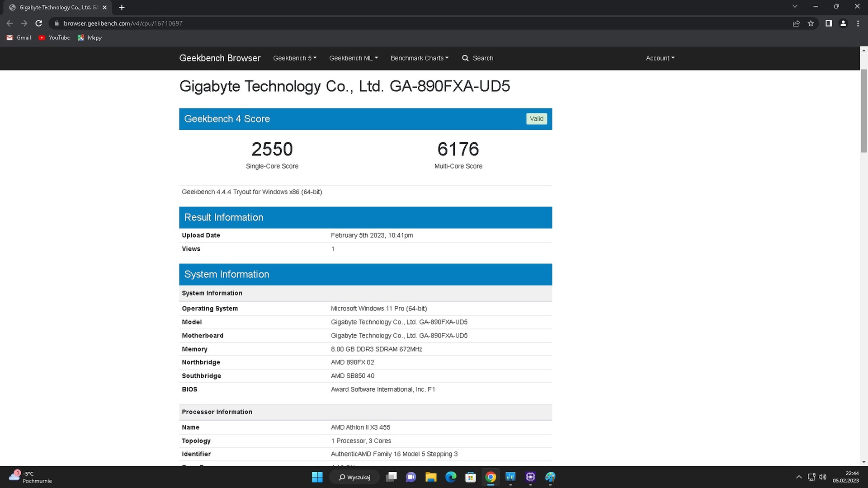Open Chrome's three-dot menu
This screenshot has height=488, width=868.
[858, 23]
